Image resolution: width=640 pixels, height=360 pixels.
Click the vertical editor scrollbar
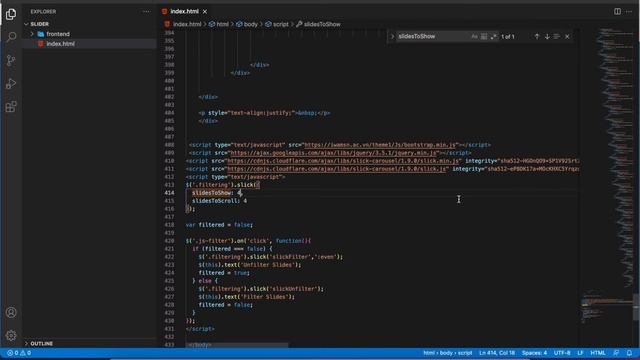click(637, 307)
